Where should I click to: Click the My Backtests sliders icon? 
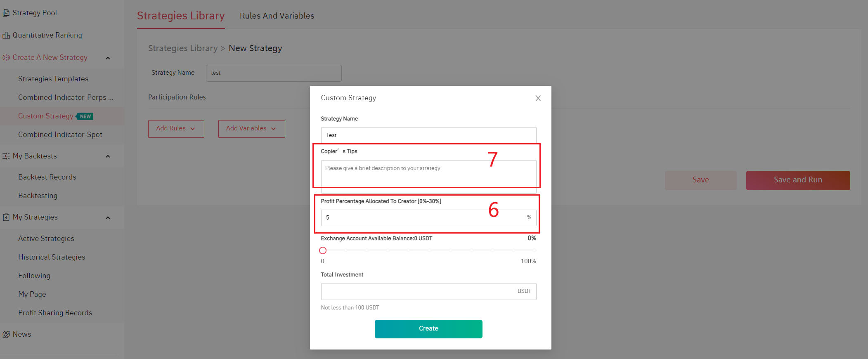pyautogui.click(x=6, y=156)
